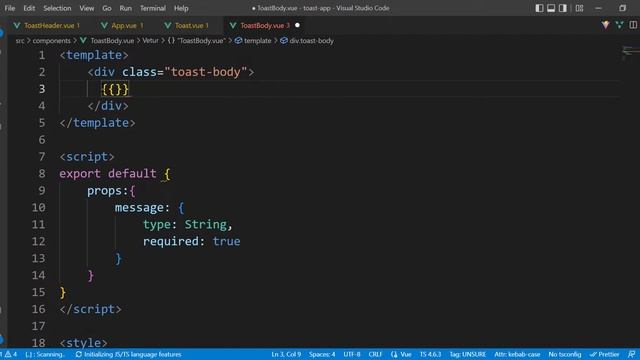The width and height of the screenshot is (640, 360).
Task: Click the value true on line 12
Action: tap(227, 241)
